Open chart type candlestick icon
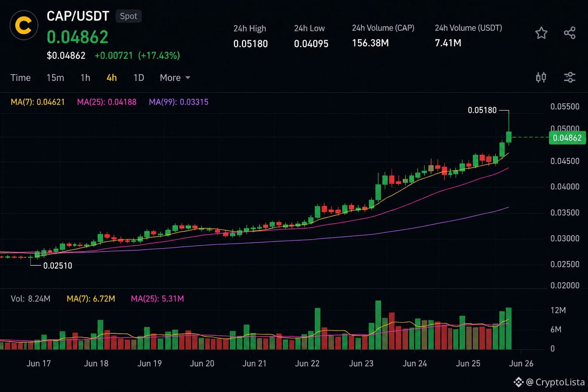This screenshot has width=588, height=392. (x=541, y=78)
